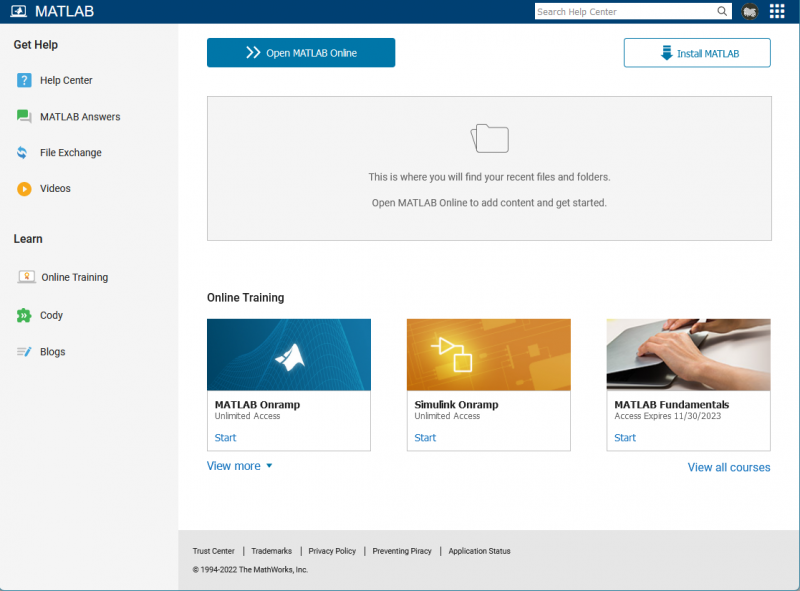Expand View more courses
The image size is (800, 591).
tap(239, 466)
